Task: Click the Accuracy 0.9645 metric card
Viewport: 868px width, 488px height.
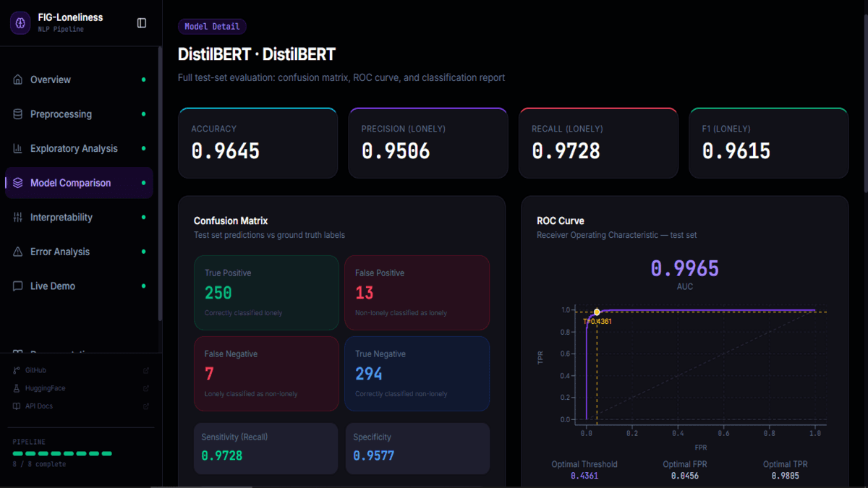Action: click(x=258, y=142)
